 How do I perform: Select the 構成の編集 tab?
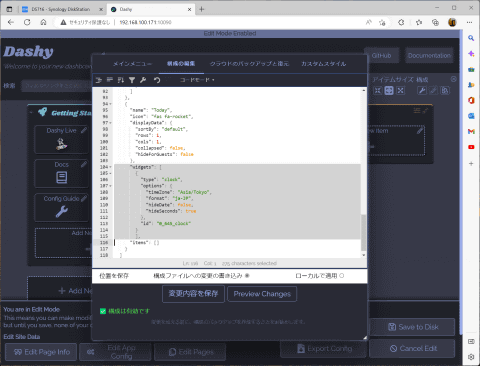(x=181, y=64)
